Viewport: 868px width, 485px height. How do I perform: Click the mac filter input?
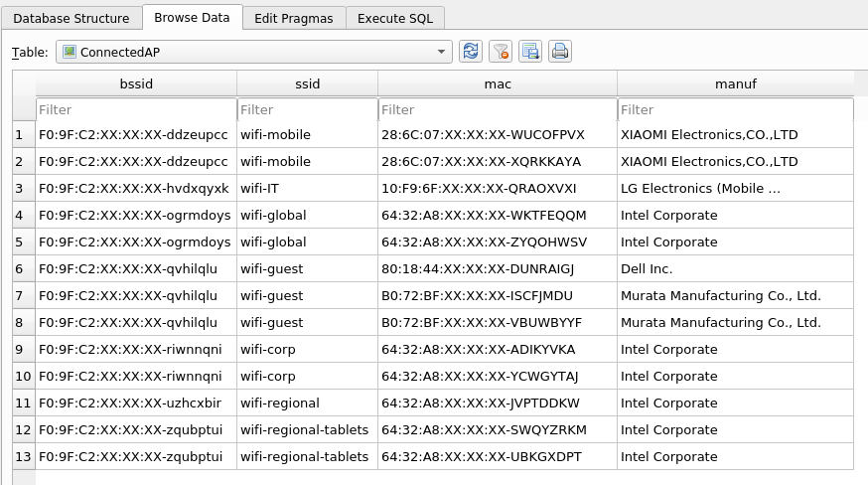497,109
